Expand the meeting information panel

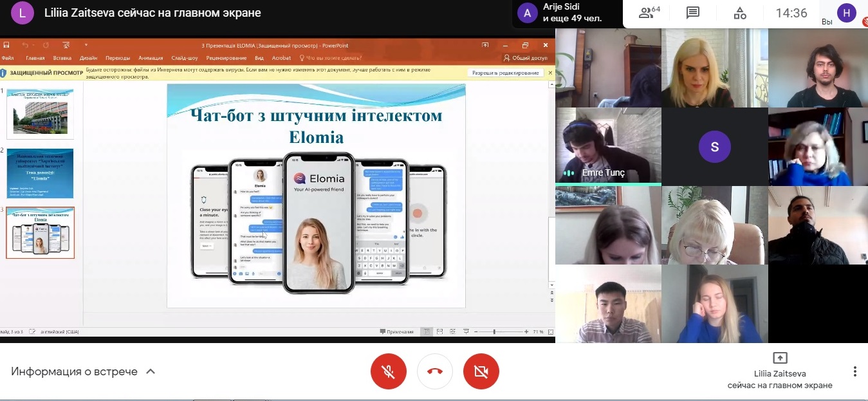[83, 371]
